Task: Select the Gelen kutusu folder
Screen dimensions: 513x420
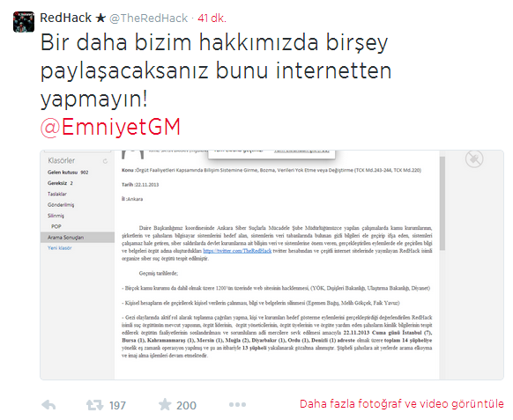Action: tap(68, 173)
